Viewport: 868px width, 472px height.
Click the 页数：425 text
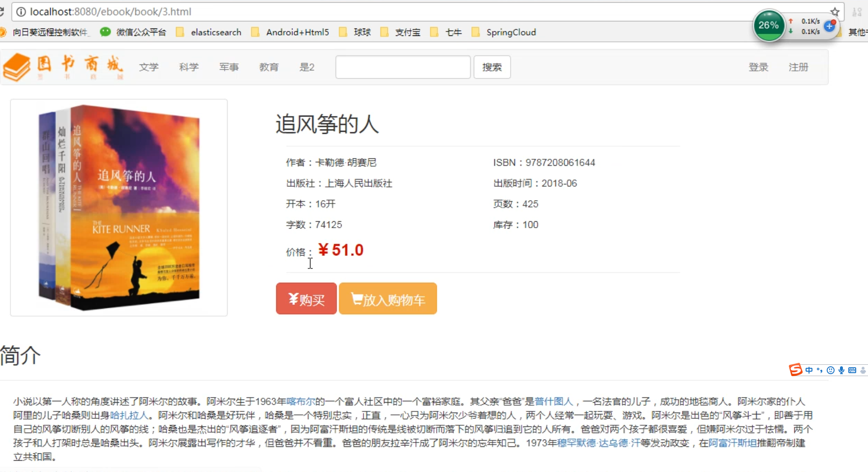tap(516, 204)
